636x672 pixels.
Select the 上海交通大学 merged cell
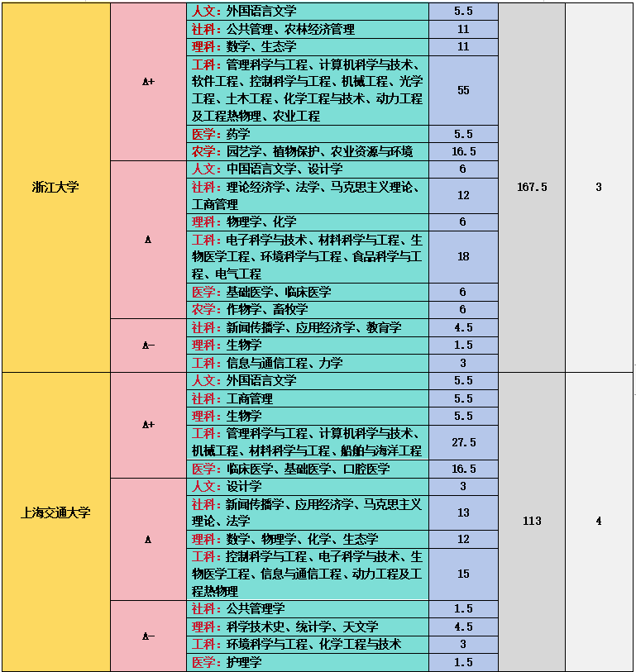point(56,522)
